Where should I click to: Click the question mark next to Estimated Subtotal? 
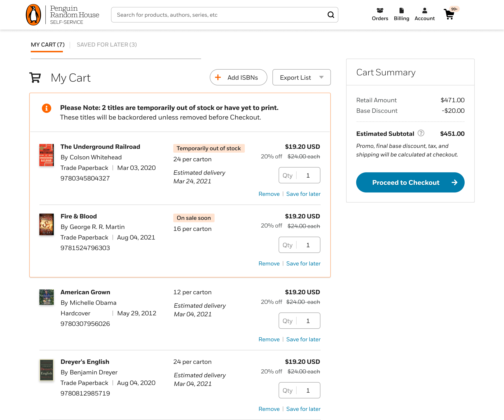click(421, 133)
